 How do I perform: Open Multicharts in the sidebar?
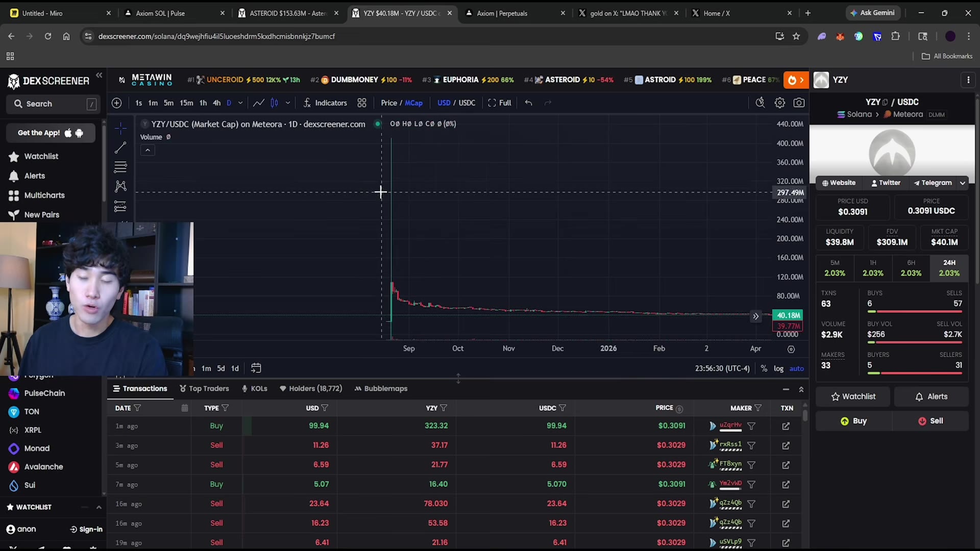[x=44, y=195]
